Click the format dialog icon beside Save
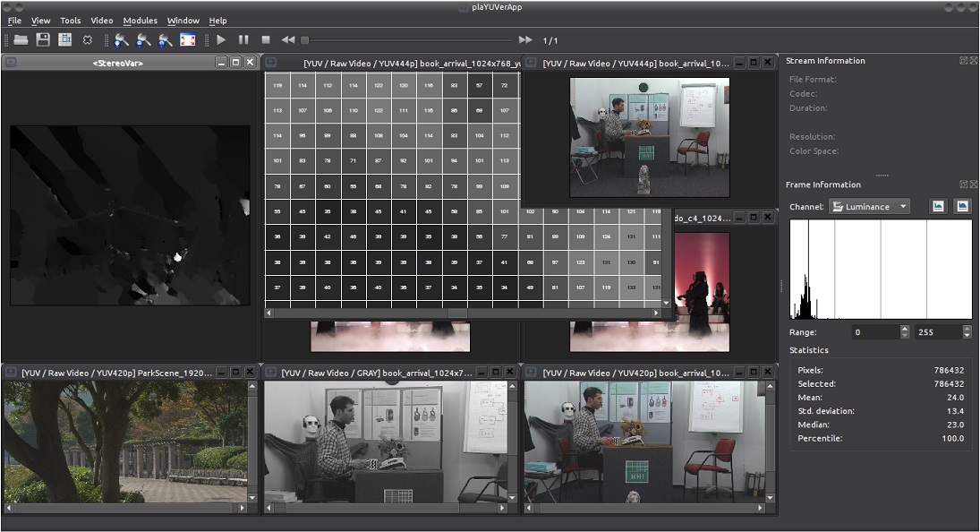This screenshot has height=532, width=980. point(65,40)
